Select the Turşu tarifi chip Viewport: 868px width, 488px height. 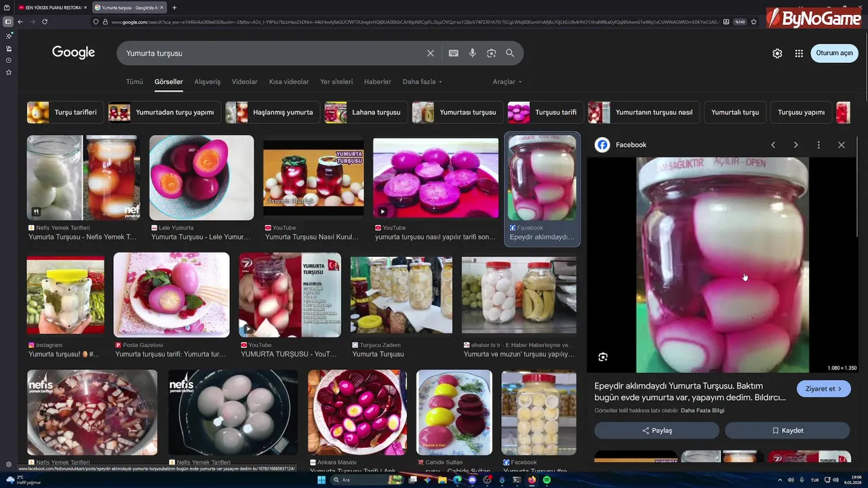coord(545,113)
